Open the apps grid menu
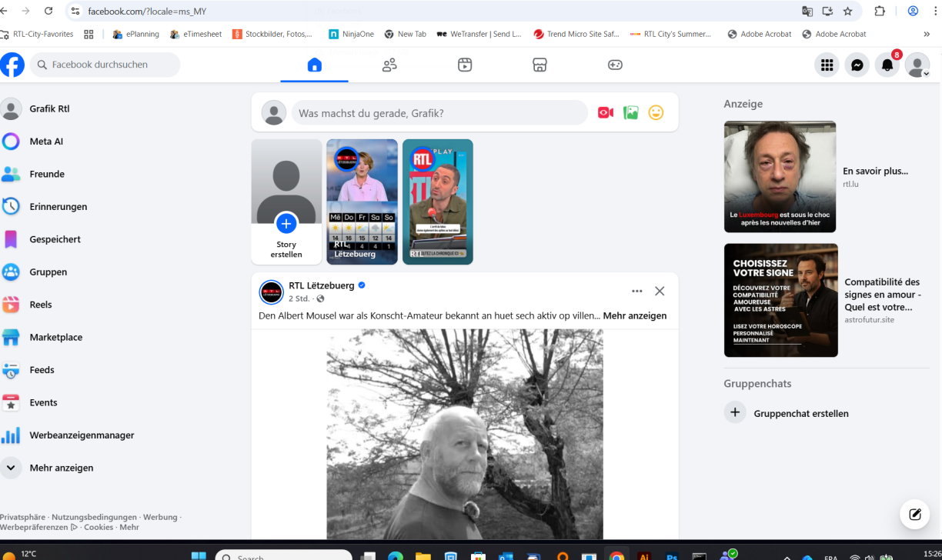942x560 pixels. 827,65
